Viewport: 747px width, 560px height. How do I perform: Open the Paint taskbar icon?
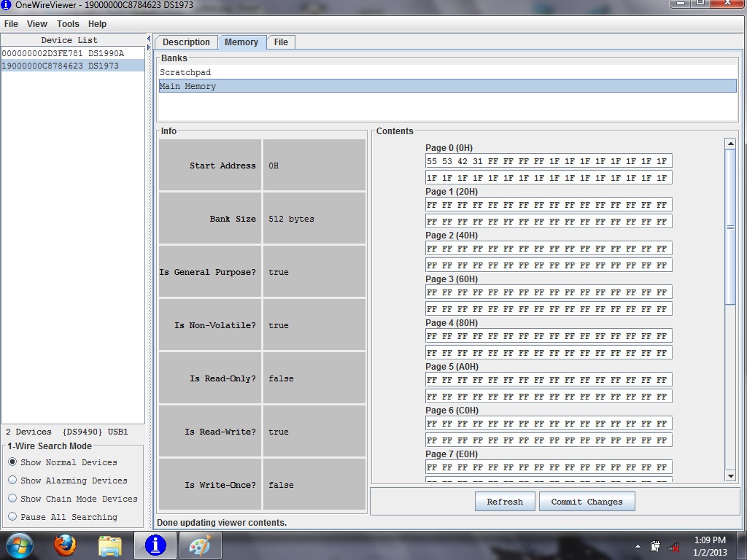click(x=200, y=545)
